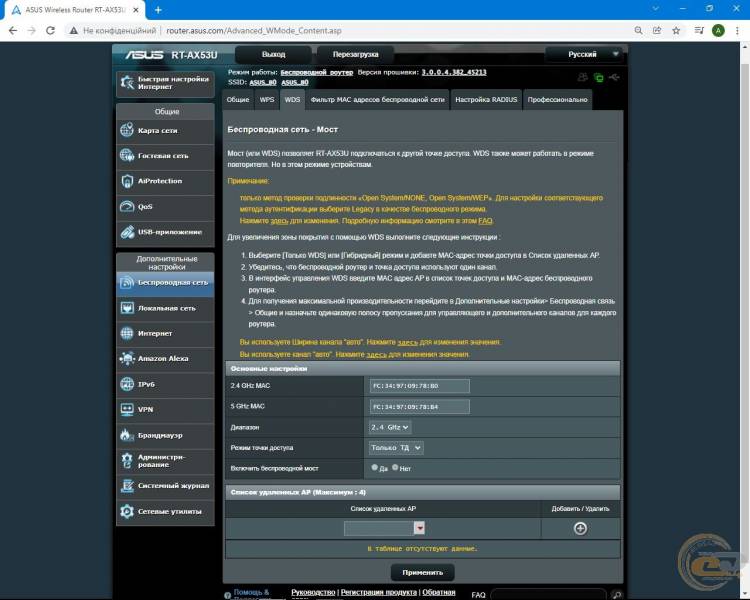Screen dimensions: 750x600
Task: Click здесь link for channel width
Action: pos(408,342)
